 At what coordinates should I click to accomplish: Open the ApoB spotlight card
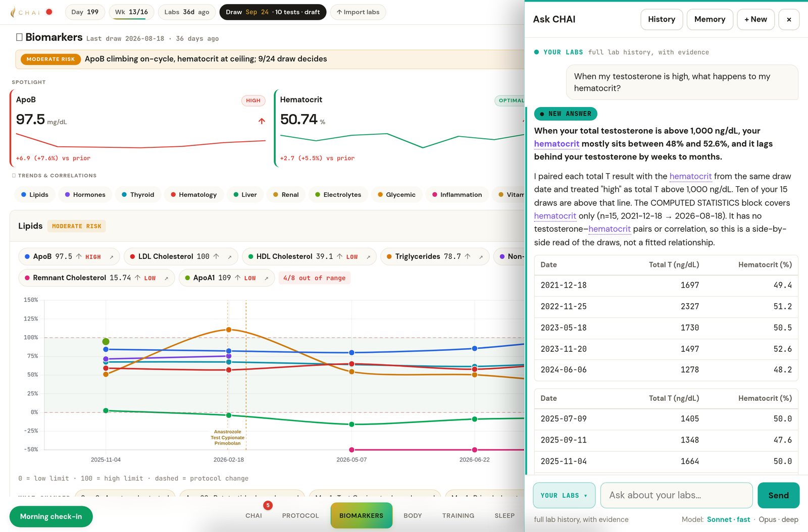click(x=139, y=128)
